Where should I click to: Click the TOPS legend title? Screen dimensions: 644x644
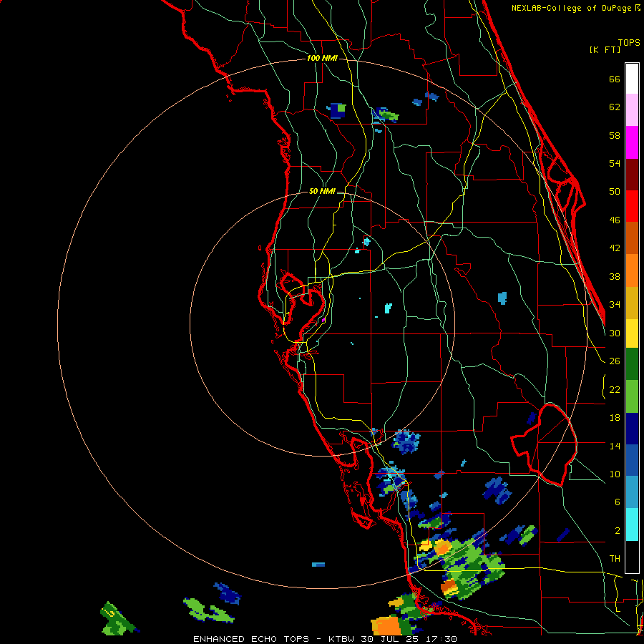tap(629, 42)
